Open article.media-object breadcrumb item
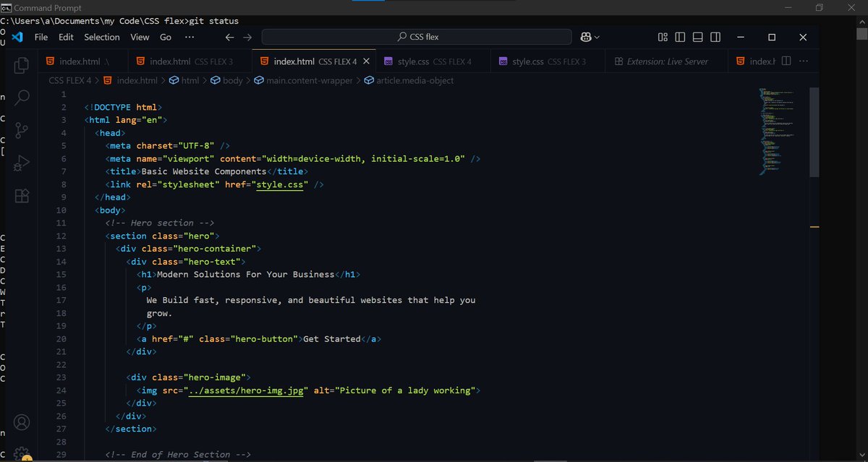This screenshot has width=868, height=462. point(409,80)
